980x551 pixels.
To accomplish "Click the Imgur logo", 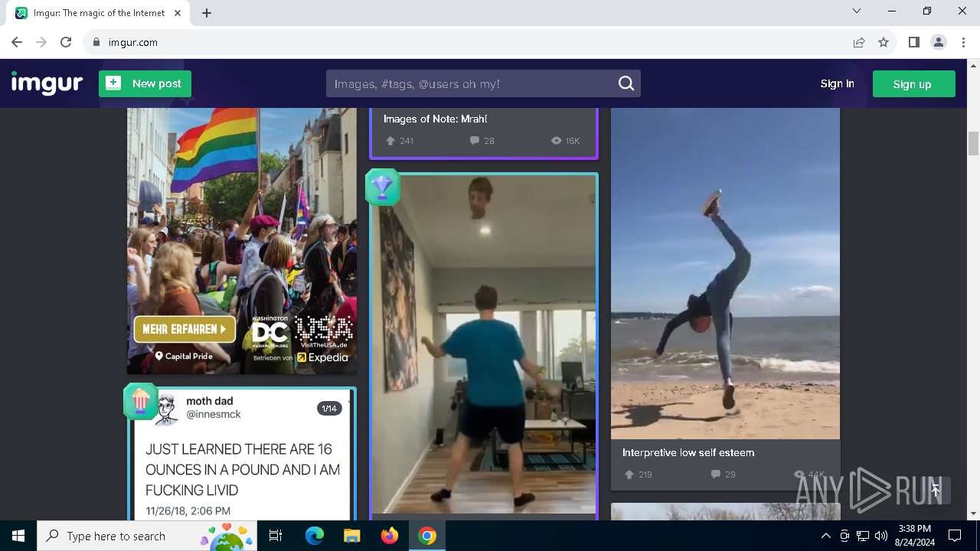I will point(47,83).
